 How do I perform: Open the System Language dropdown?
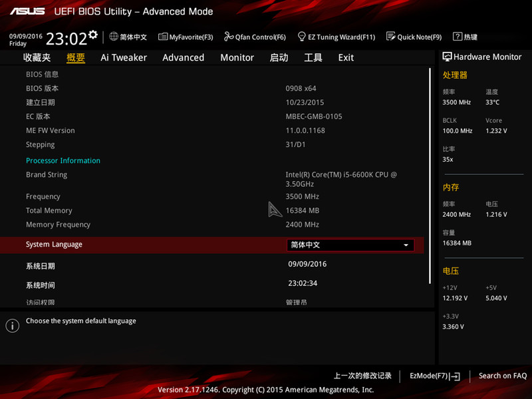(349, 245)
